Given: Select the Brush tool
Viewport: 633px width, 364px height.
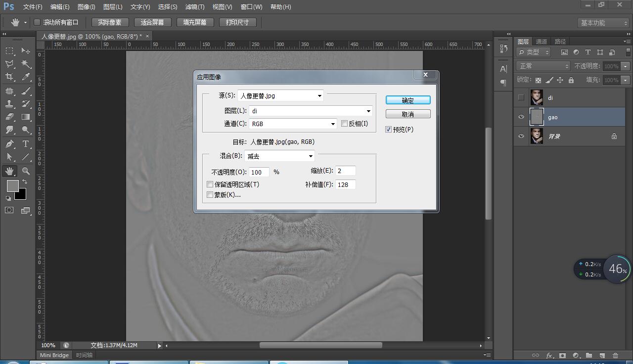Looking at the screenshot, I should (26, 91).
